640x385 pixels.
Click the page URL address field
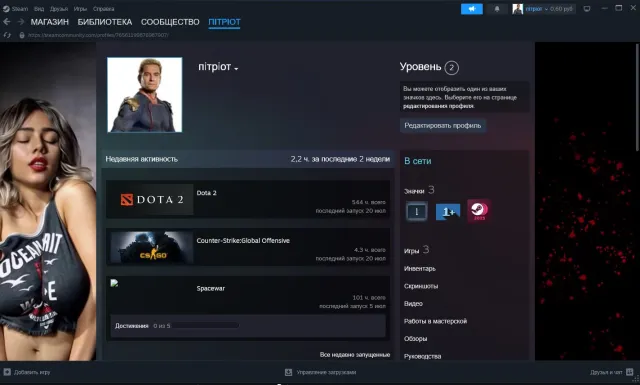pos(98,35)
